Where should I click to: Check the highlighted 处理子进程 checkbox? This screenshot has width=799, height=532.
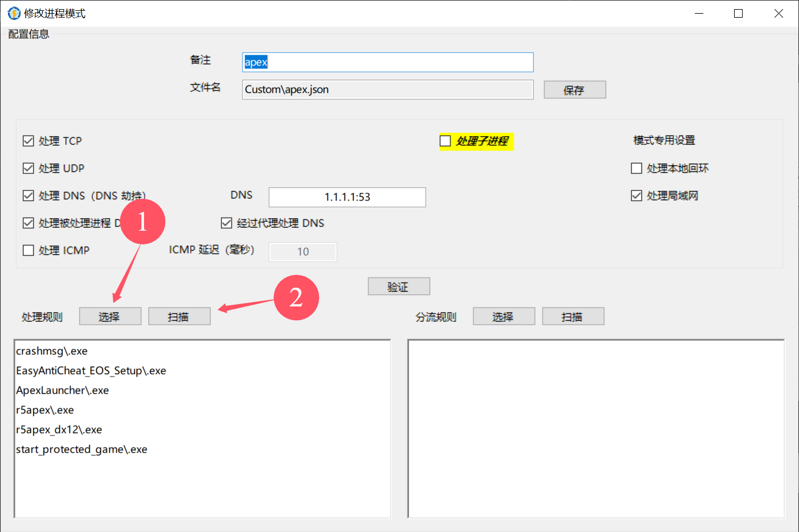point(445,141)
